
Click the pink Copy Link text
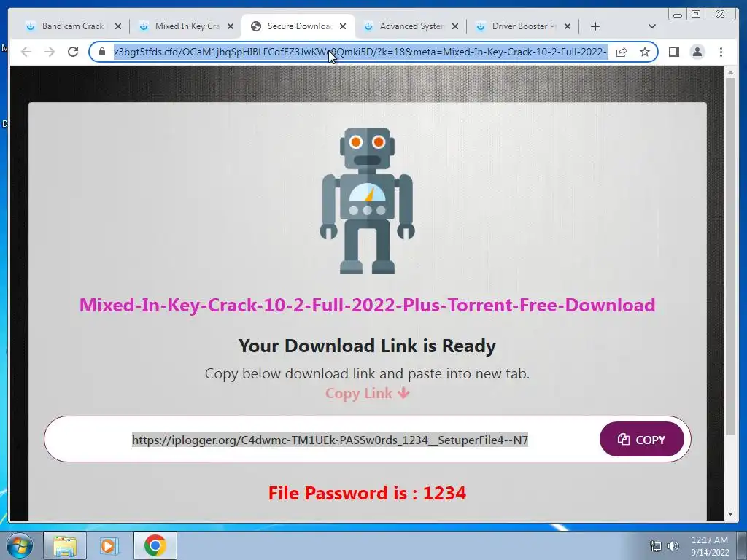(x=368, y=393)
